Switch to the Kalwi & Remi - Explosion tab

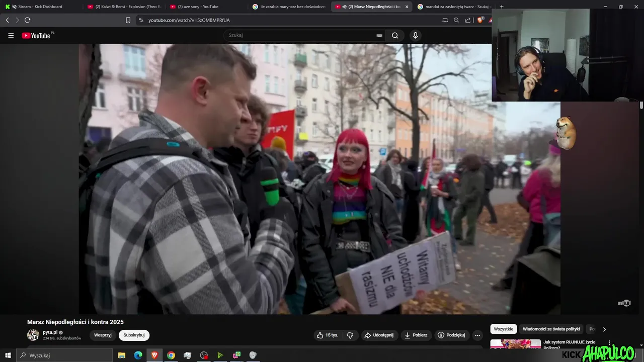pos(124,7)
